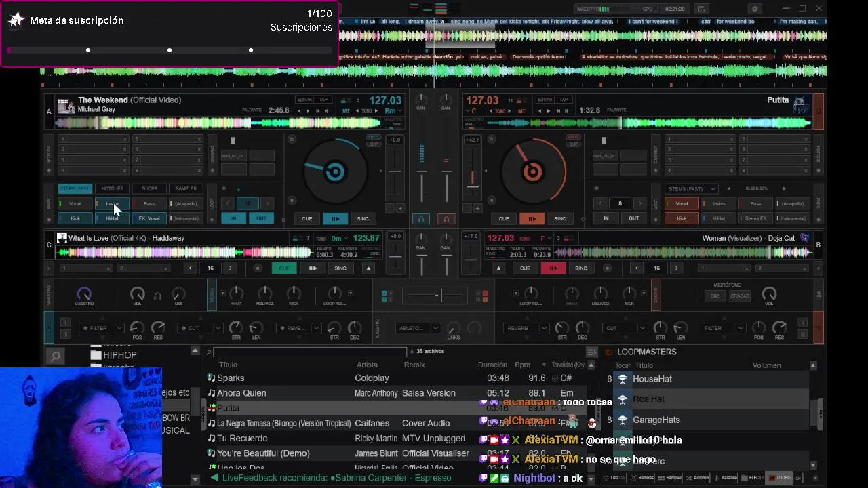The height and width of the screenshot is (488, 868).
Task: Switch to HOTCUES pad tab on deck A
Action: [x=112, y=188]
